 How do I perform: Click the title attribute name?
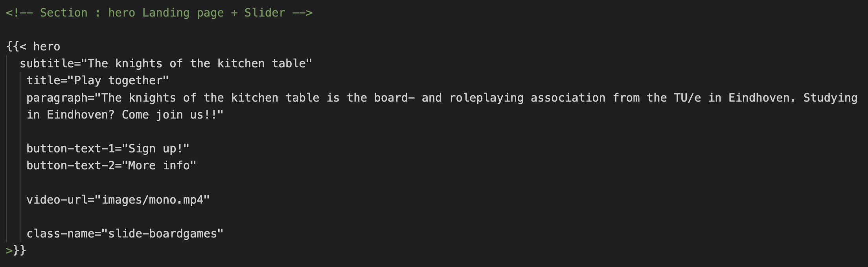[x=43, y=81]
